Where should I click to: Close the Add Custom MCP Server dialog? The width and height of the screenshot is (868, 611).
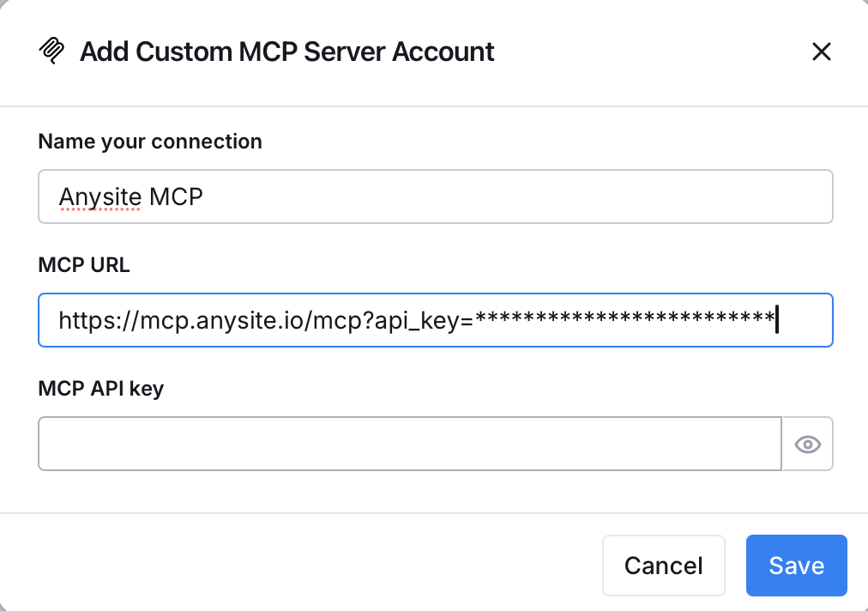[x=821, y=51]
